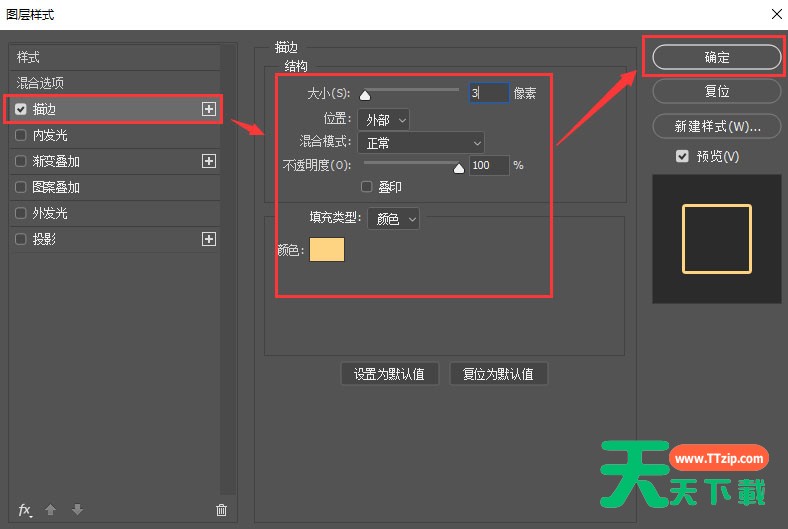Click the move effect up arrow
This screenshot has width=788, height=529.
pyautogui.click(x=50, y=510)
